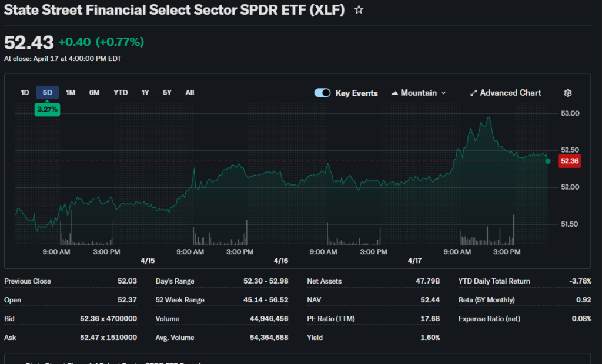Choose the 5Y chart range
This screenshot has width=602, height=364.
(x=168, y=92)
